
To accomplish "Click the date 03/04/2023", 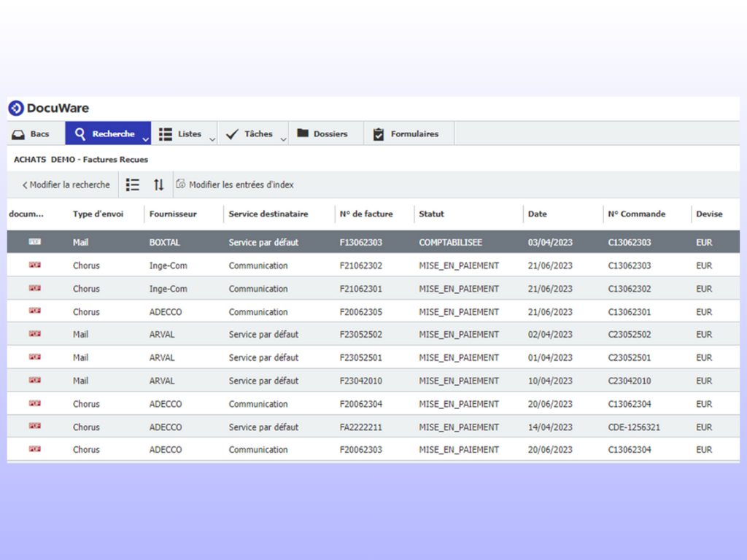I will point(550,242).
